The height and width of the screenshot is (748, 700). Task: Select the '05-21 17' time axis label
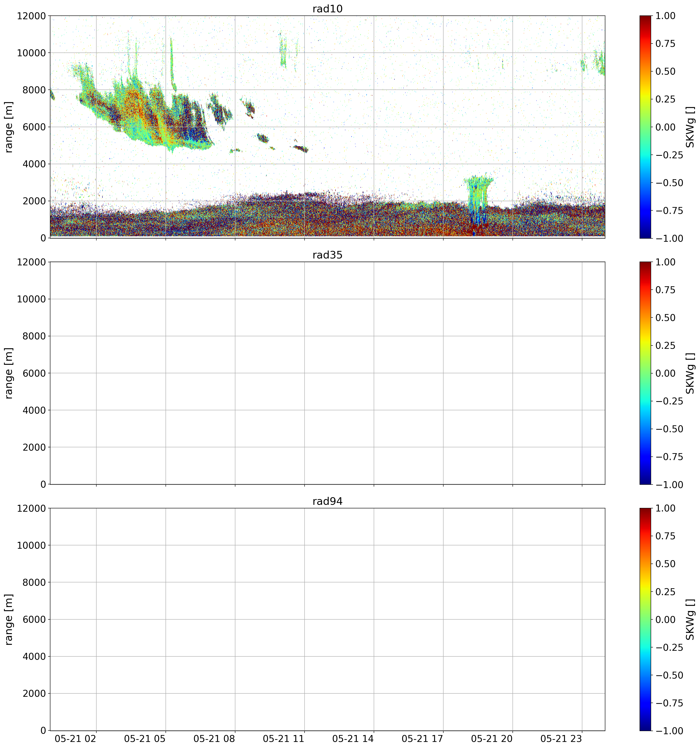pos(422,739)
